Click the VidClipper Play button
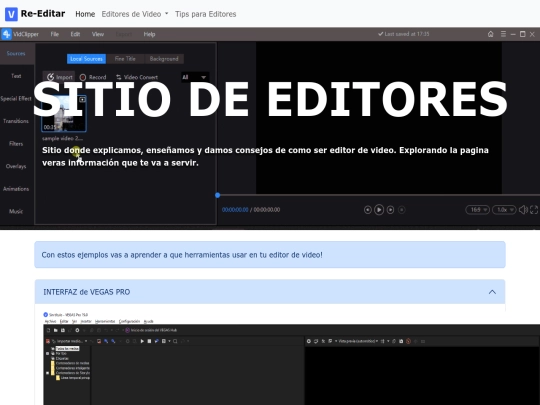540x405 pixels. [379, 210]
